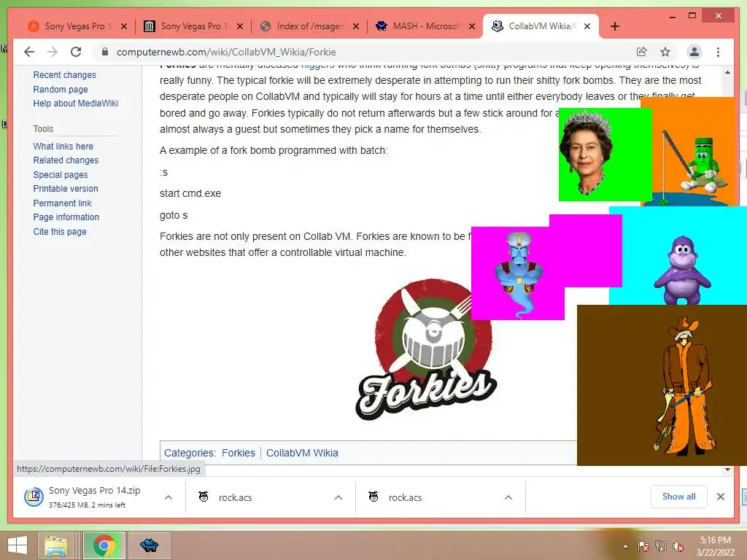This screenshot has width=747, height=560.
Task: Close the downloads bar
Action: 721,497
